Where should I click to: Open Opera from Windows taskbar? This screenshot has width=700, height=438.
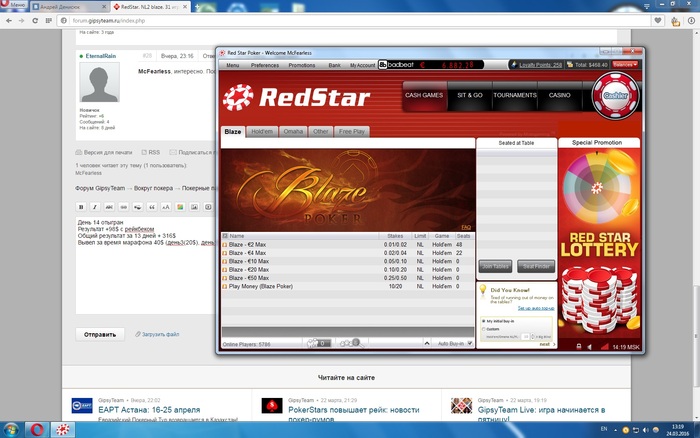[x=37, y=430]
